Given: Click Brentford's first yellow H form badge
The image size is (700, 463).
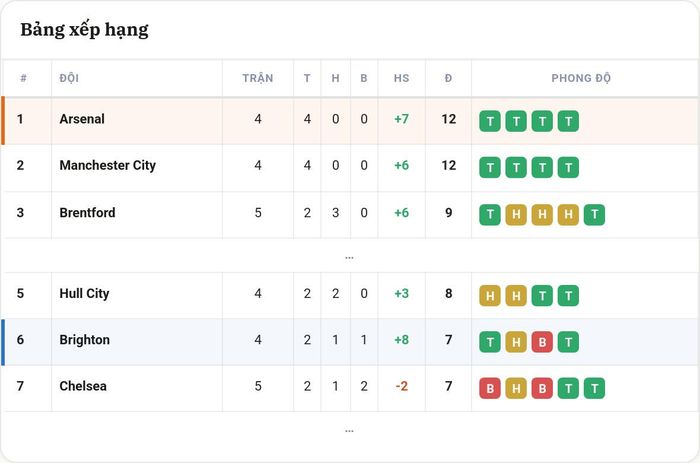Looking at the screenshot, I should pos(516,215).
